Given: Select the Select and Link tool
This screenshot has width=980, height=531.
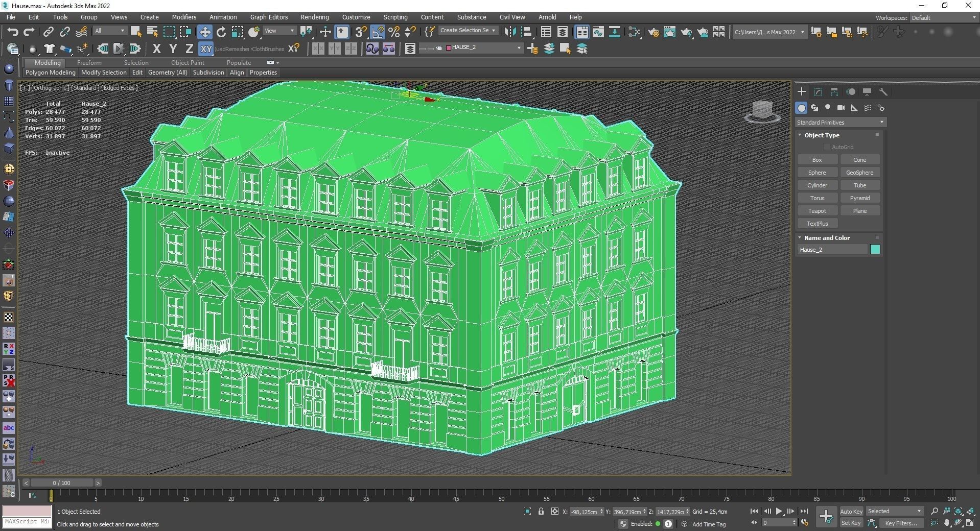Looking at the screenshot, I should [48, 32].
